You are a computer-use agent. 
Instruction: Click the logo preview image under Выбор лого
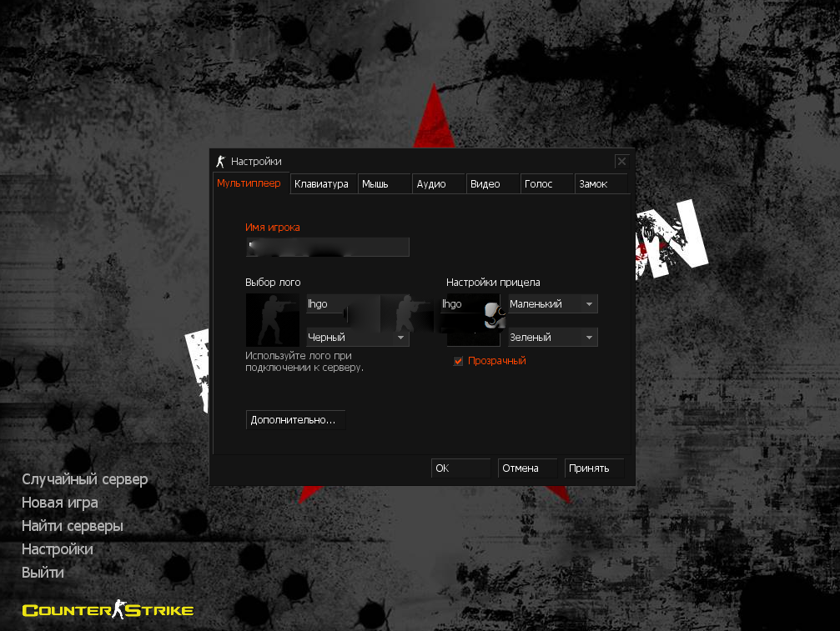click(x=272, y=320)
